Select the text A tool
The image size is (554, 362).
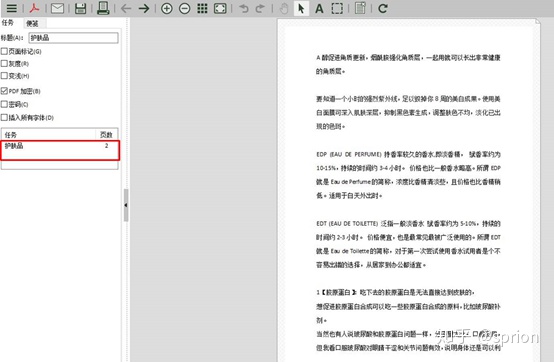tap(319, 8)
